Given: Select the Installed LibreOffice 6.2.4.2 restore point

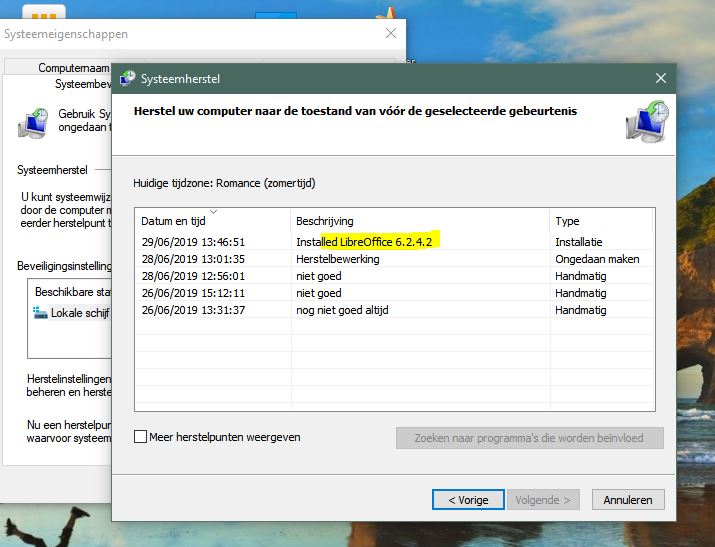Looking at the screenshot, I should click(x=364, y=242).
